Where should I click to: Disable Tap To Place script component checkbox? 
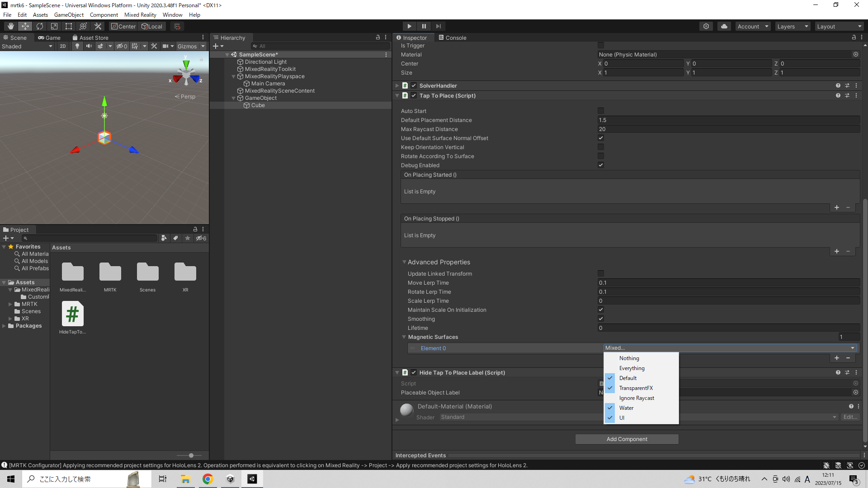(x=414, y=95)
